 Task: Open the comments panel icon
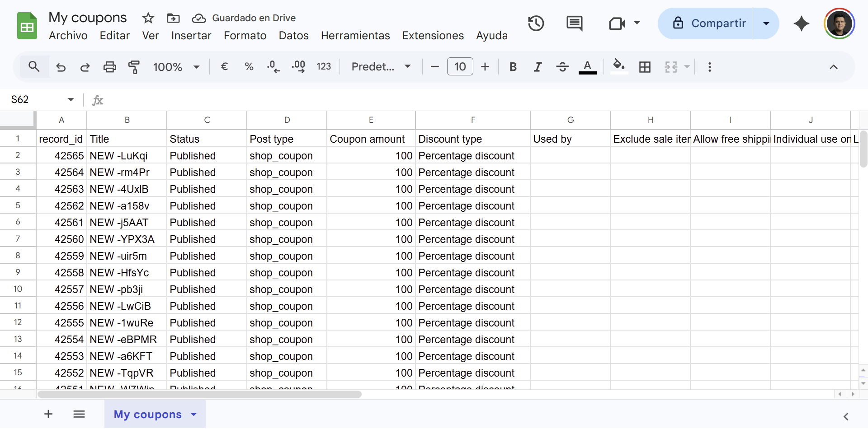pos(574,23)
